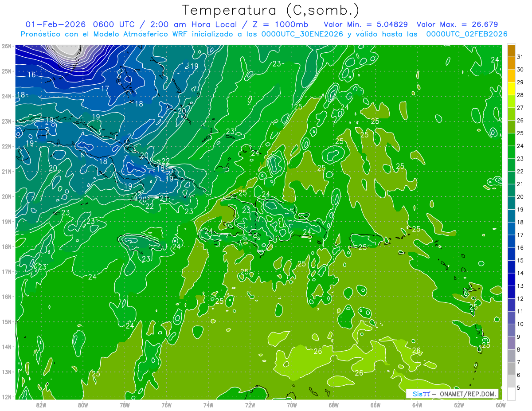Click the longitude label '60W'
532x411 pixels.
(501, 405)
